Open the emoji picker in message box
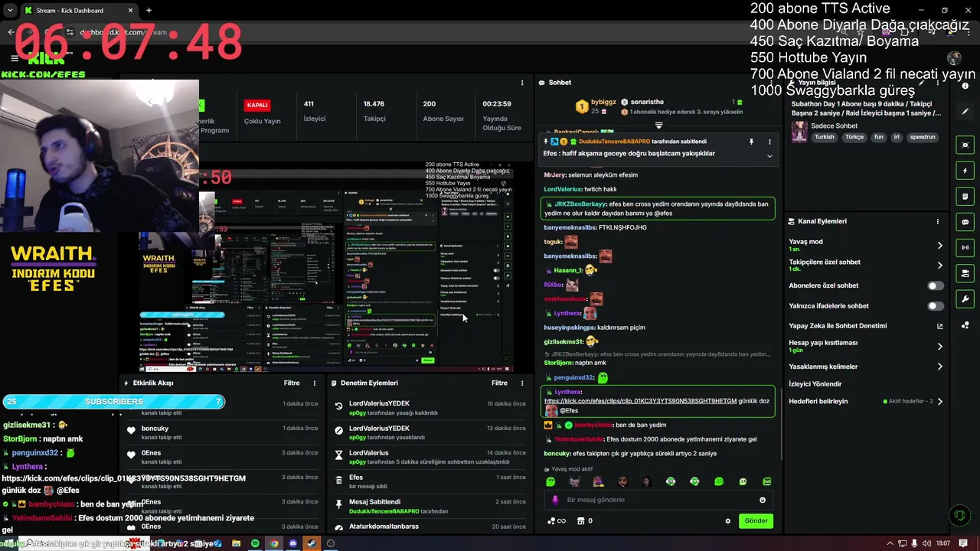 (x=762, y=500)
